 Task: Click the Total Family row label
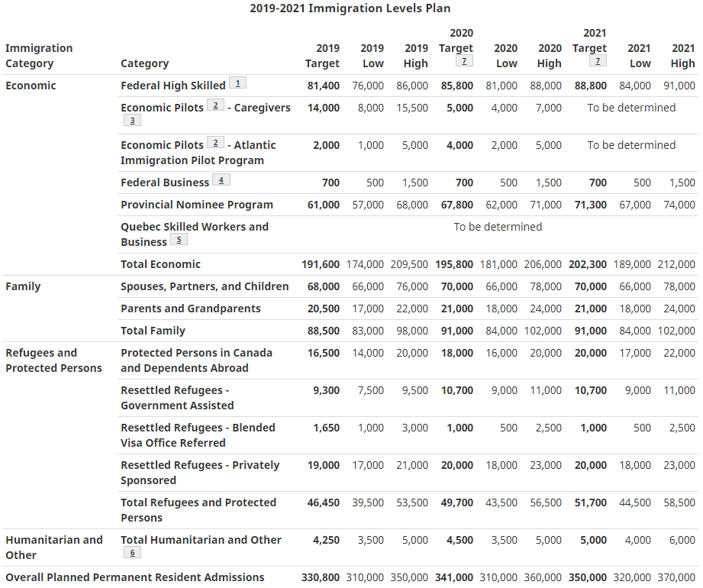coord(153,331)
